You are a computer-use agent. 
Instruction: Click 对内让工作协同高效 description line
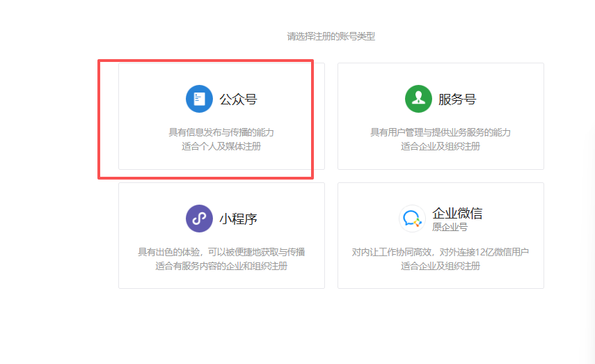click(441, 252)
